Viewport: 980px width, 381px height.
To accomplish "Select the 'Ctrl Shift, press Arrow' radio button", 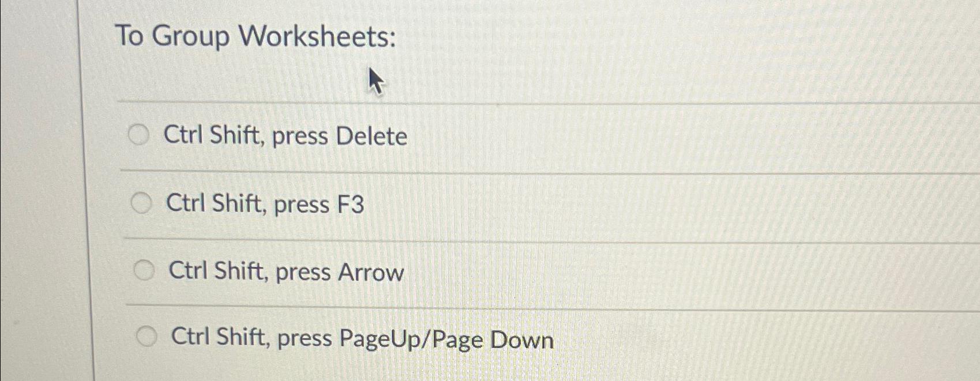I will click(144, 270).
